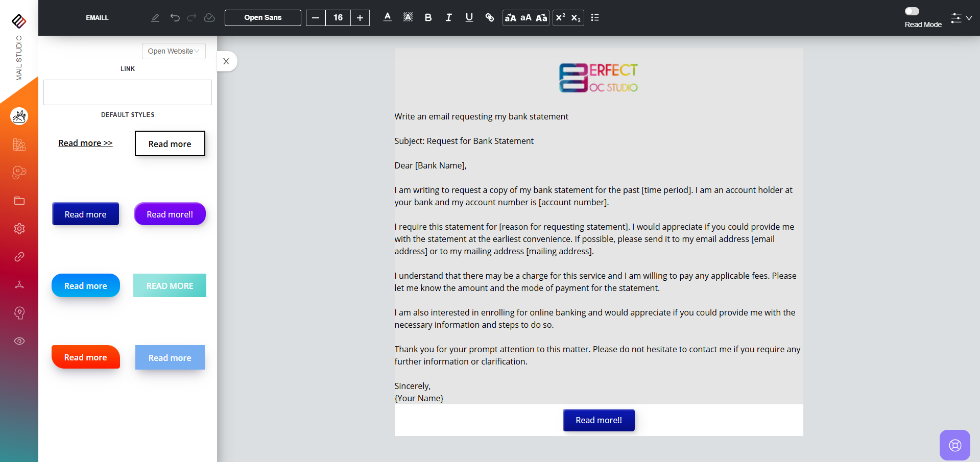Toggle bold text formatting
This screenshot has height=462, width=980.
coord(428,17)
